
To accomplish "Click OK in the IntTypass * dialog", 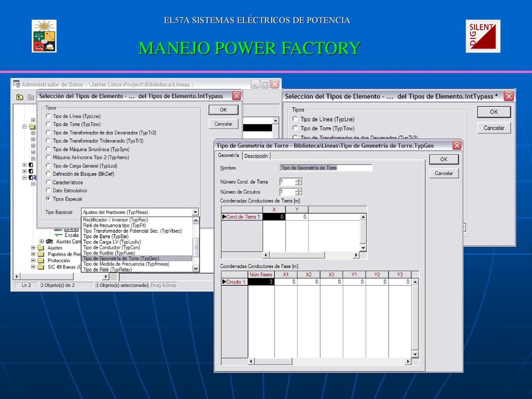I will [x=494, y=112].
